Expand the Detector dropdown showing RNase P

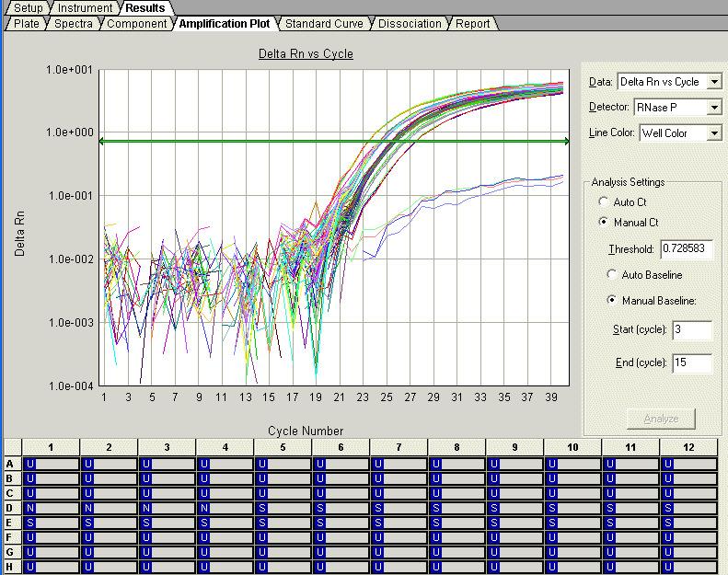[x=714, y=108]
